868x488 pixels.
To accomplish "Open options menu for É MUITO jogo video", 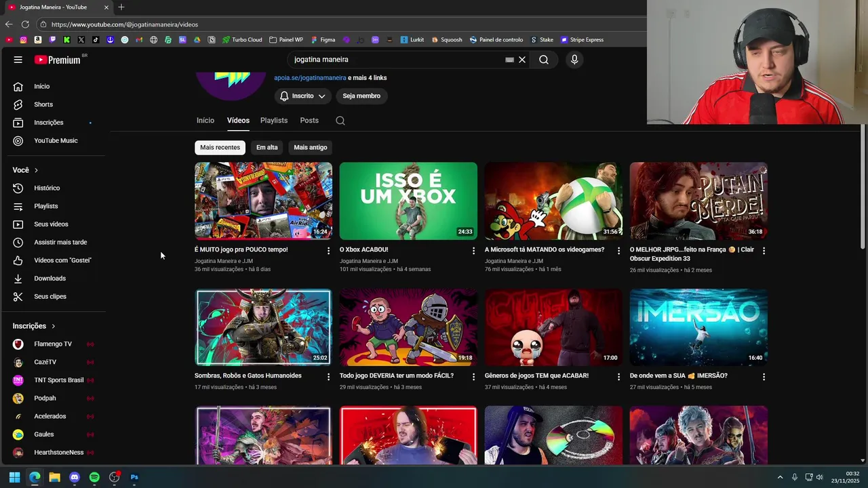I will pyautogui.click(x=328, y=251).
